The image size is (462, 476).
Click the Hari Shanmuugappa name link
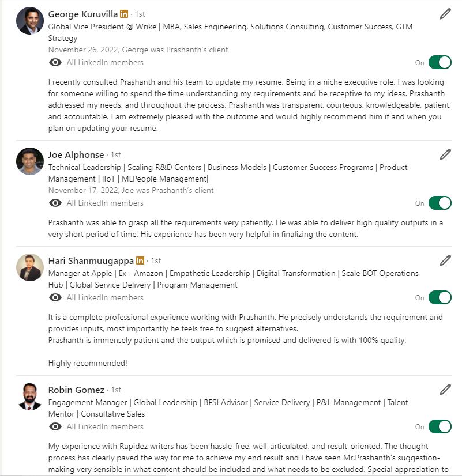pyautogui.click(x=91, y=260)
